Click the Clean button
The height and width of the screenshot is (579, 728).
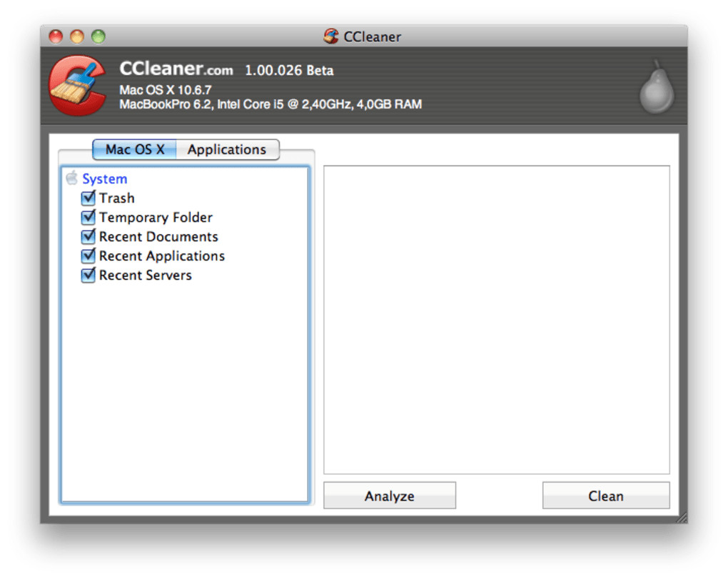606,495
